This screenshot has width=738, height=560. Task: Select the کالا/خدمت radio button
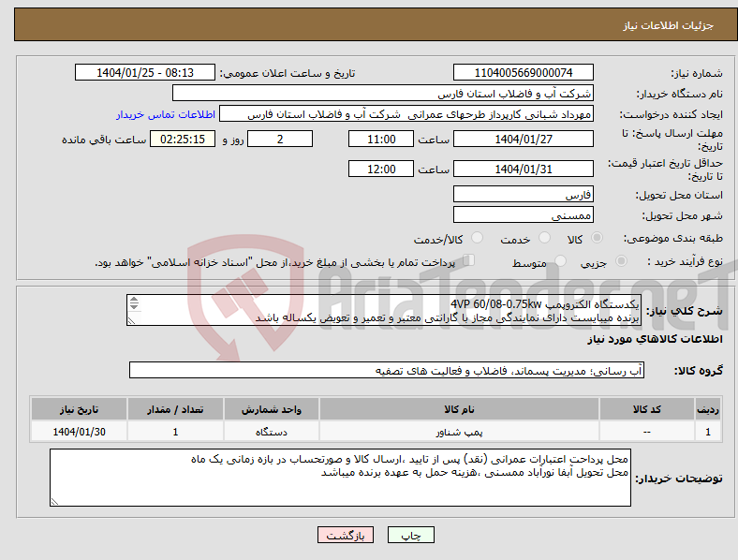tap(477, 238)
